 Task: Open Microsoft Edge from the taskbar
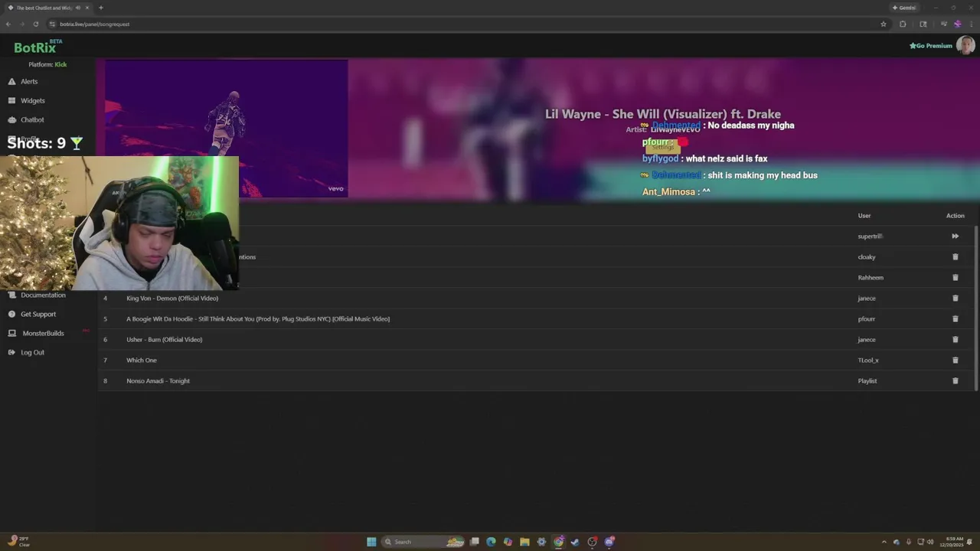[491, 542]
